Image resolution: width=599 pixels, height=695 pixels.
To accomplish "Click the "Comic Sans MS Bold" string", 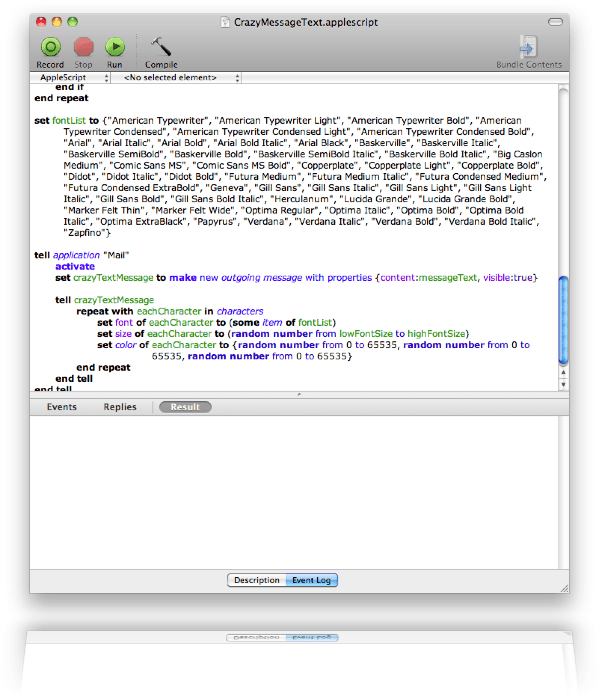I will click(242, 165).
